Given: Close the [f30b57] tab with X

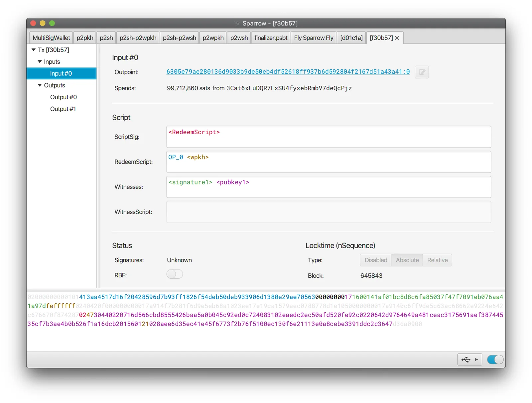Looking at the screenshot, I should click(397, 38).
